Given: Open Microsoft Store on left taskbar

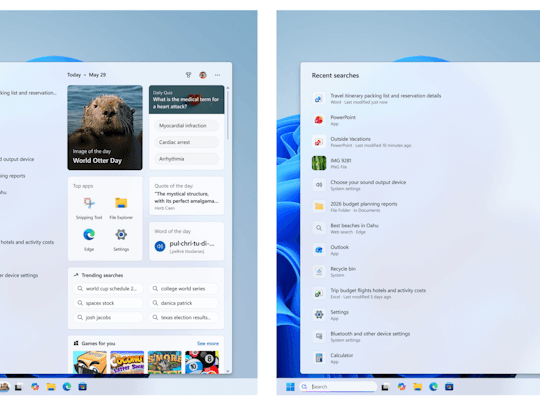Looking at the screenshot, I should [x=82, y=387].
